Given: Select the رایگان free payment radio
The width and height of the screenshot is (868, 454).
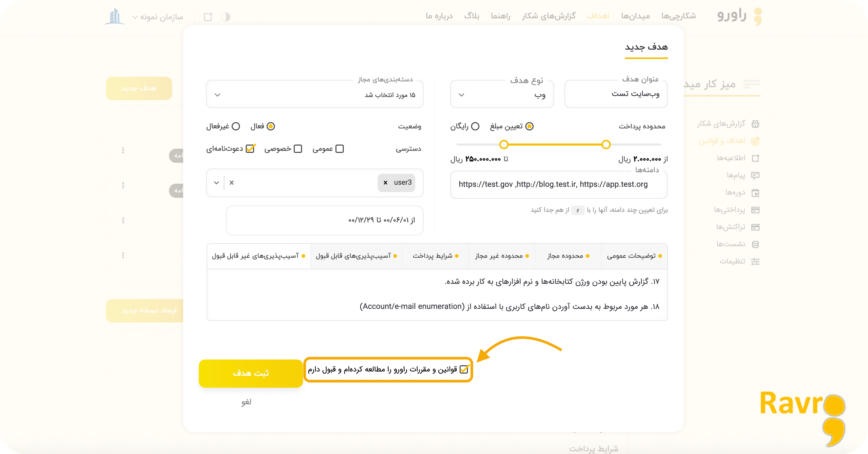Looking at the screenshot, I should point(475,126).
